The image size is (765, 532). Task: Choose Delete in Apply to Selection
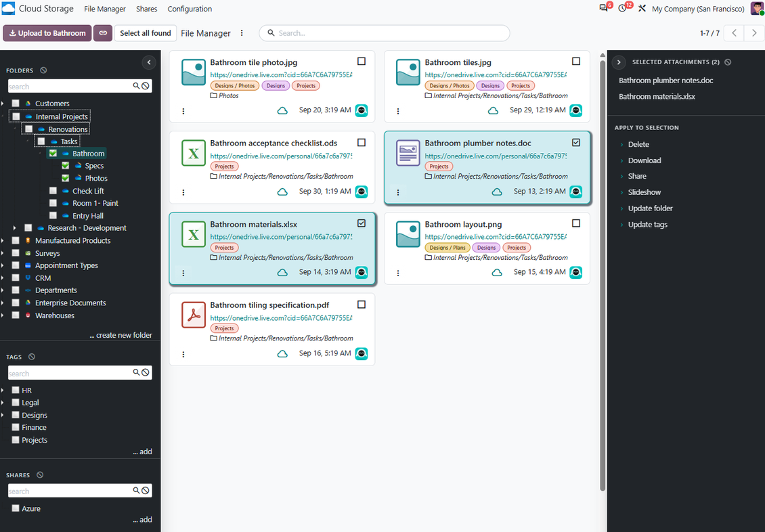(x=638, y=144)
